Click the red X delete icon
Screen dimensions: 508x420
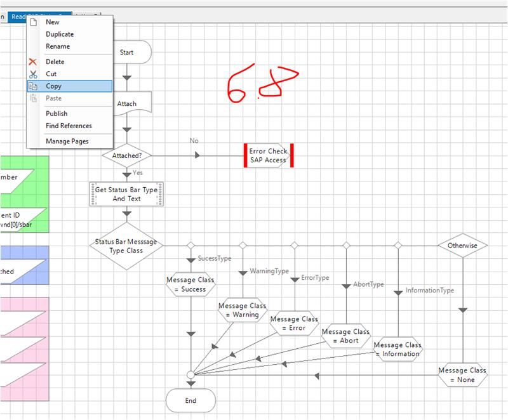coord(33,62)
